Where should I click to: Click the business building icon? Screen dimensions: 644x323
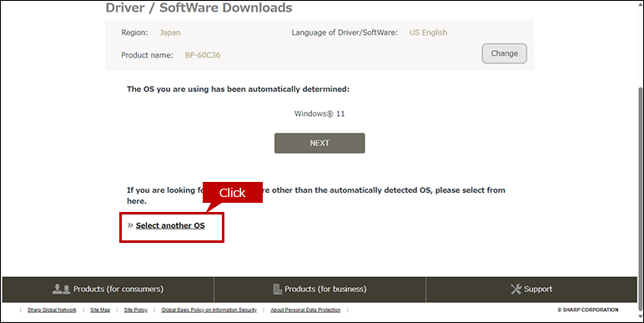[278, 290]
